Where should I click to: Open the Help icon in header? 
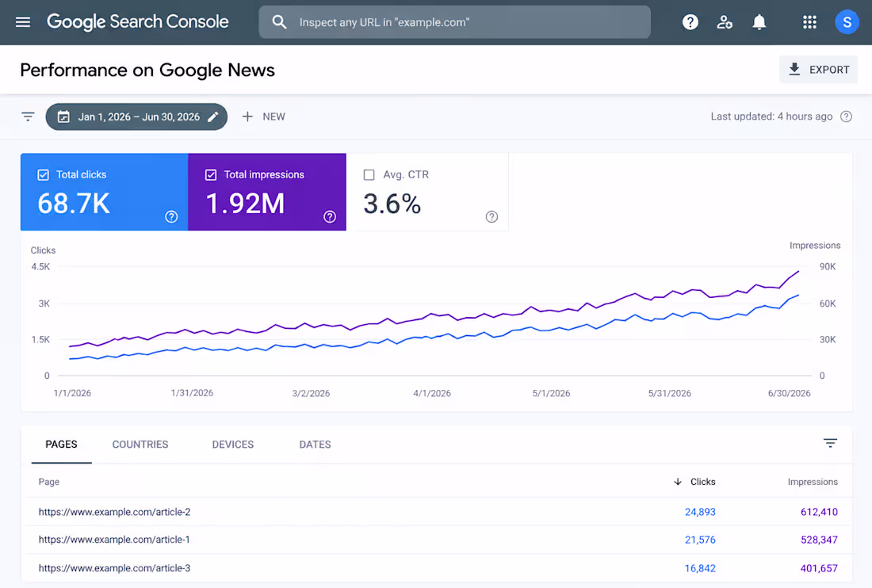pyautogui.click(x=690, y=22)
